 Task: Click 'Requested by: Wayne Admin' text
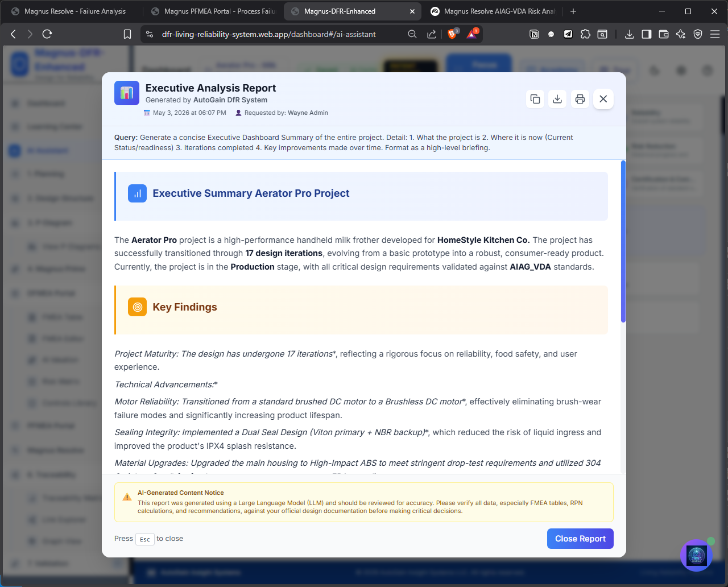[286, 113]
